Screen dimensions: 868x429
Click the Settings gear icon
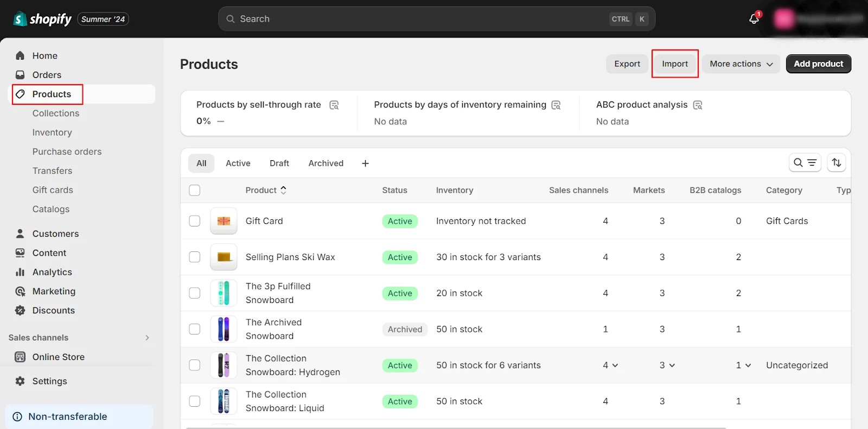click(20, 381)
